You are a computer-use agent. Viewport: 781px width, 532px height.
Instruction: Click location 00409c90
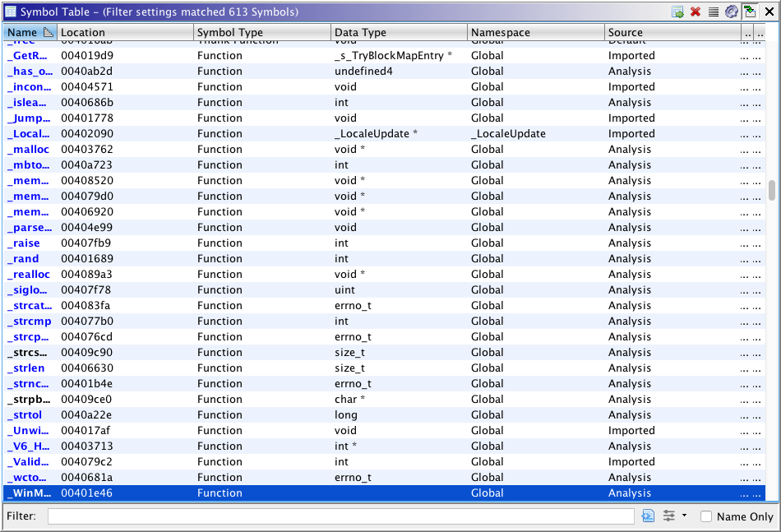(86, 353)
